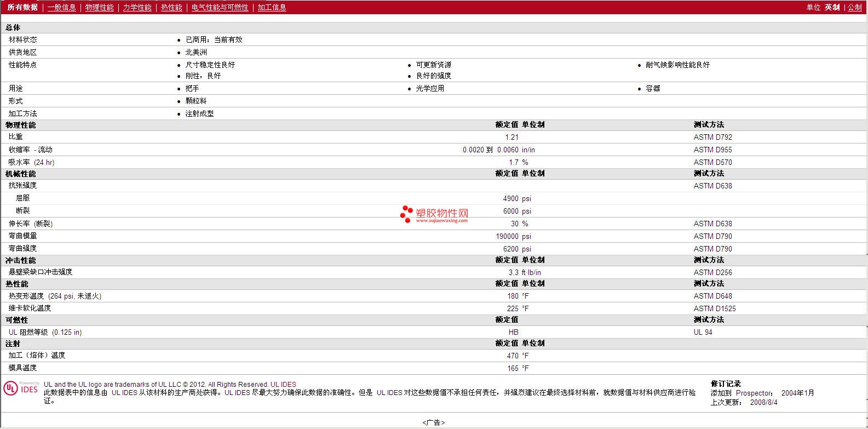The image size is (868, 429).
Task: Click the 弯曲模量 value 190000
Action: pos(507,236)
